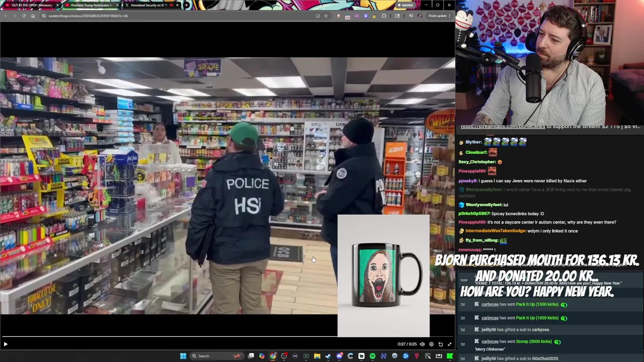Screen dimensions: 644x362
Task: Go forward in browser history
Action: tap(14, 16)
